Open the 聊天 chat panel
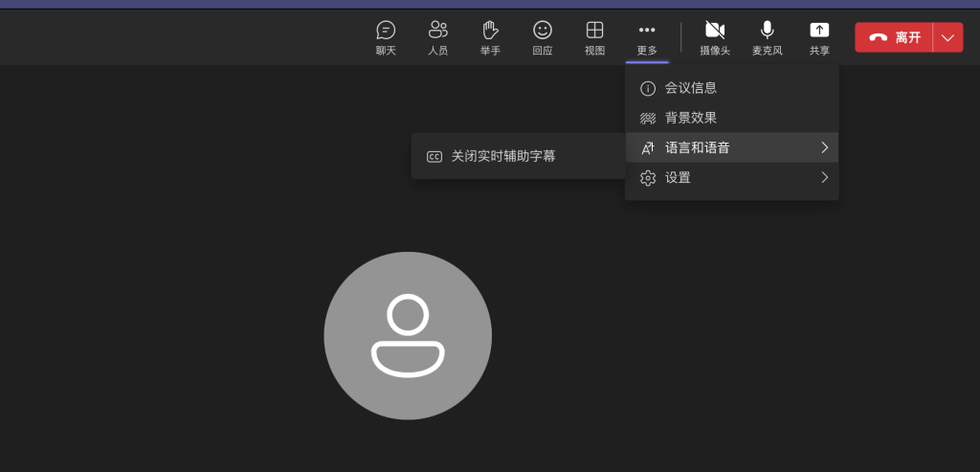Viewport: 980px width, 472px height. pyautogui.click(x=386, y=37)
